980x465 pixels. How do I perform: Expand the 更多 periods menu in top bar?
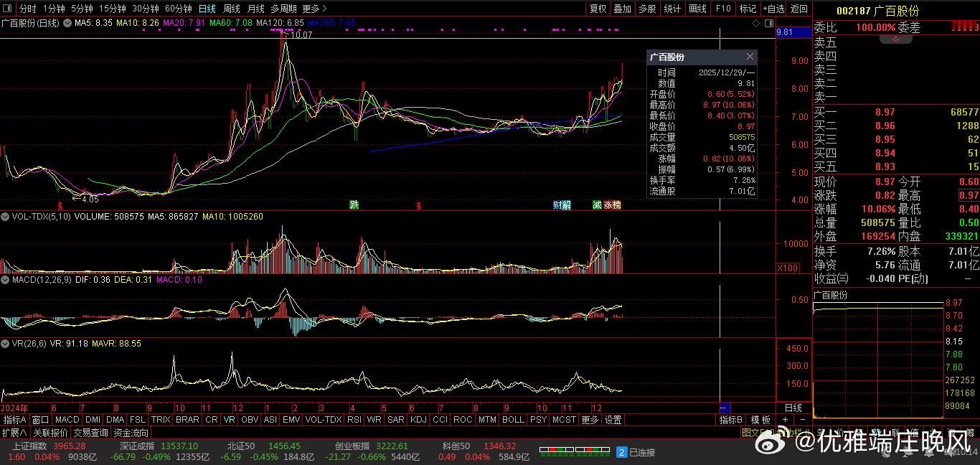tap(314, 9)
